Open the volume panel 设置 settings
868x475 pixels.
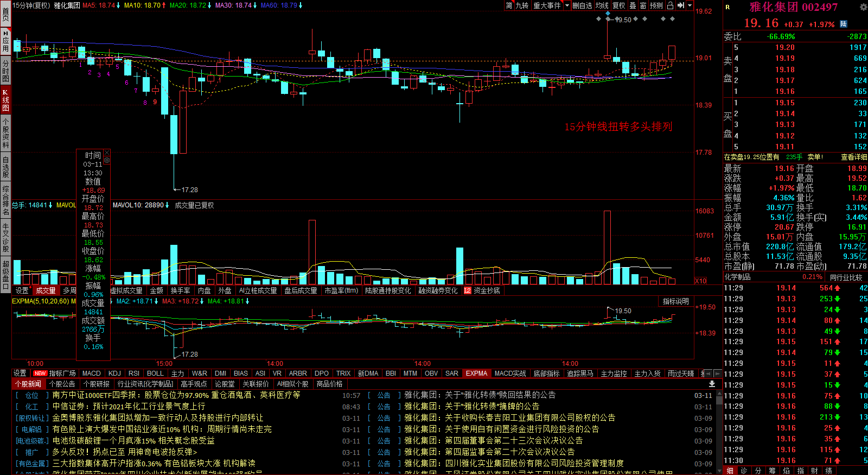[x=22, y=291]
